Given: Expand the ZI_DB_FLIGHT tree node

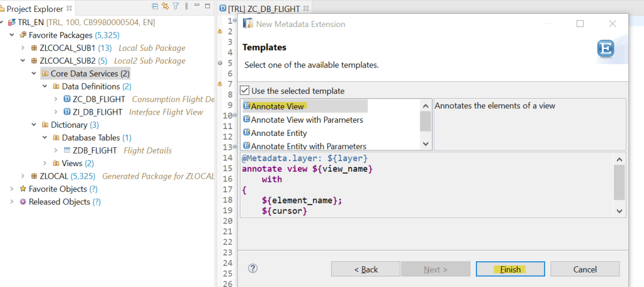Looking at the screenshot, I should (x=56, y=112).
